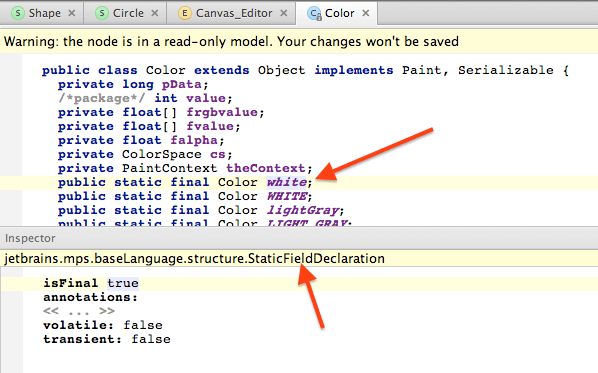Click the Serializable interface reference
The height and width of the screenshot is (373, 598).
(506, 70)
